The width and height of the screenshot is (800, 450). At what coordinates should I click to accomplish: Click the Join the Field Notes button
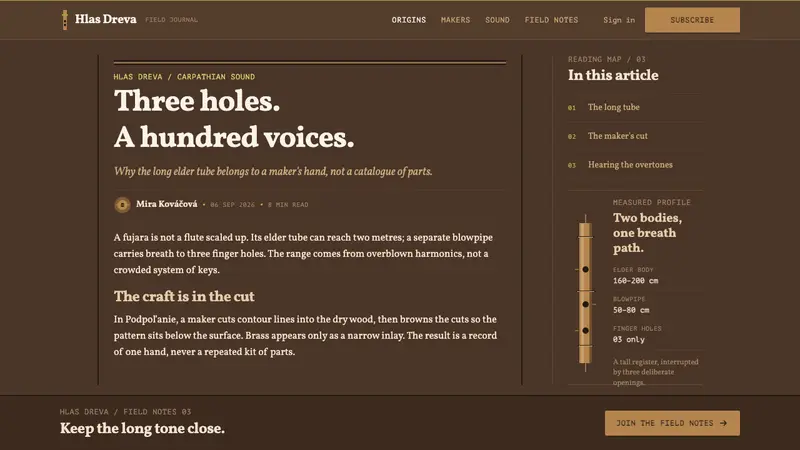(x=672, y=423)
